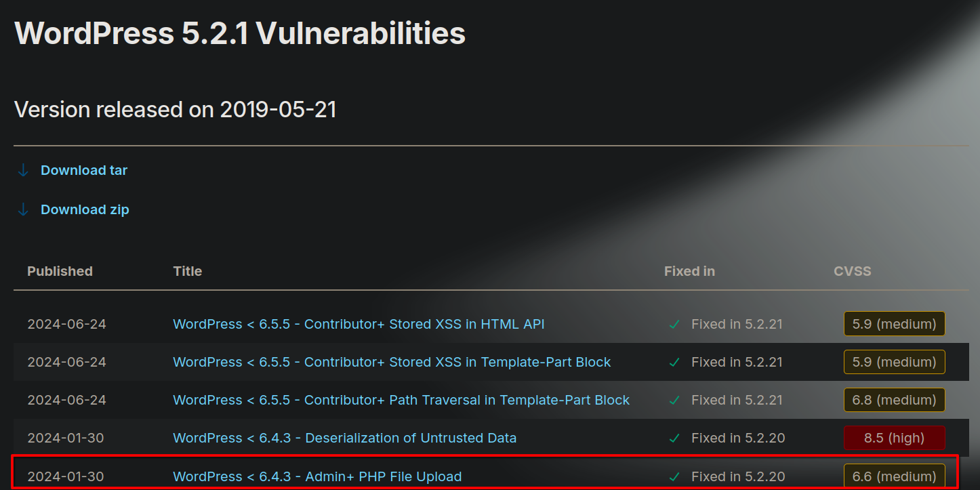Open Path Traversal in Template-Part Block link
980x490 pixels.
pos(401,400)
